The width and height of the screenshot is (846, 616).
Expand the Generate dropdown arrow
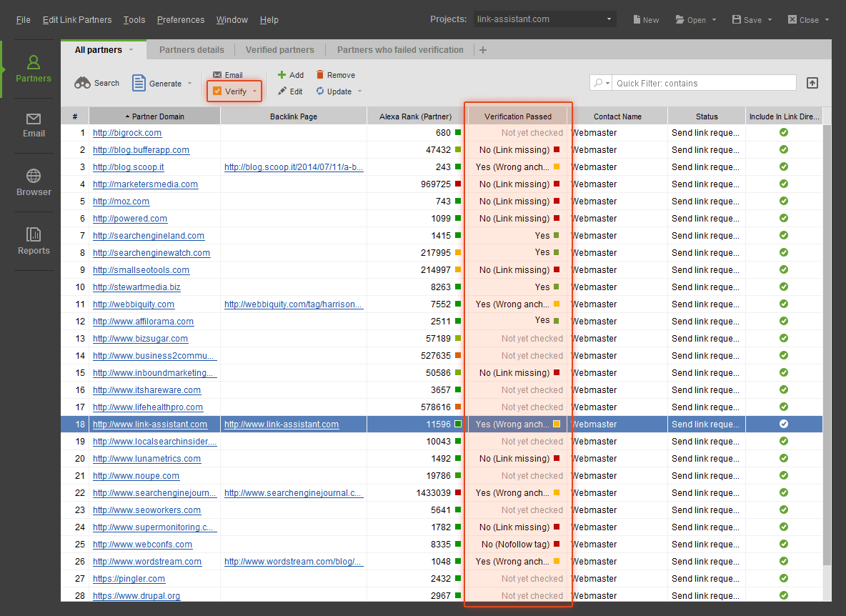(189, 84)
